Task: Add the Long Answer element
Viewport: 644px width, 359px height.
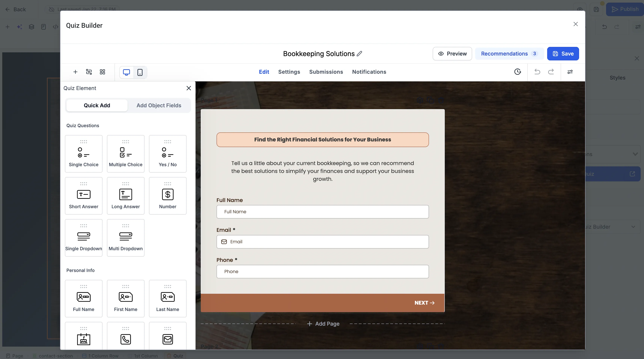Action: coord(126,196)
